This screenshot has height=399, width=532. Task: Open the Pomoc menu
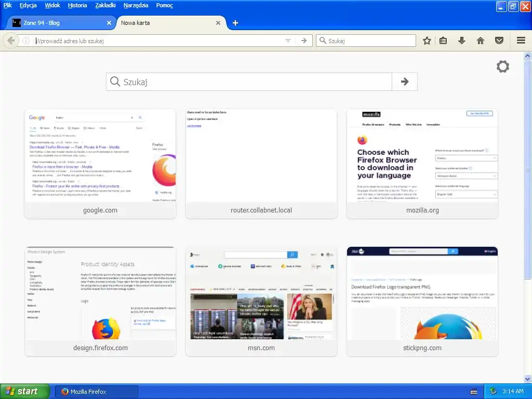165,5
